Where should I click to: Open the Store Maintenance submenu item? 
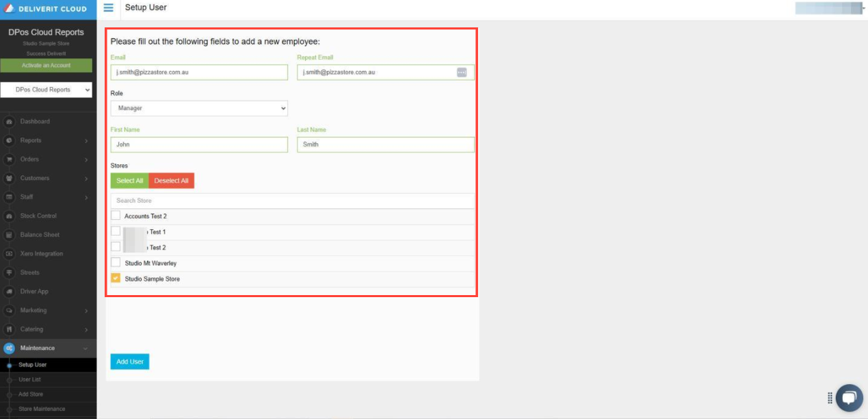(x=42, y=409)
